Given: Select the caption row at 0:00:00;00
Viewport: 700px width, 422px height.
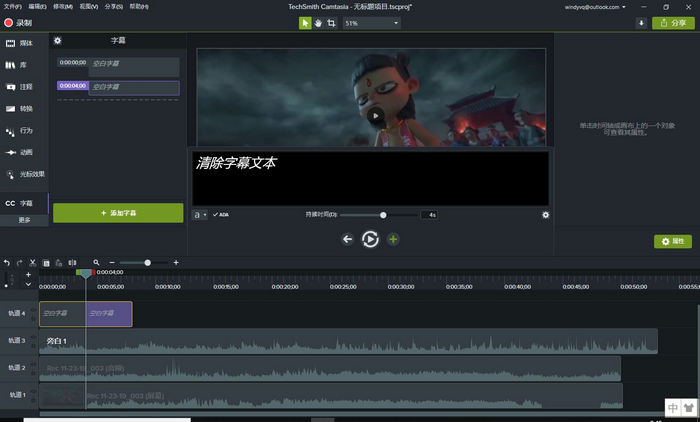Looking at the screenshot, I should click(118, 67).
